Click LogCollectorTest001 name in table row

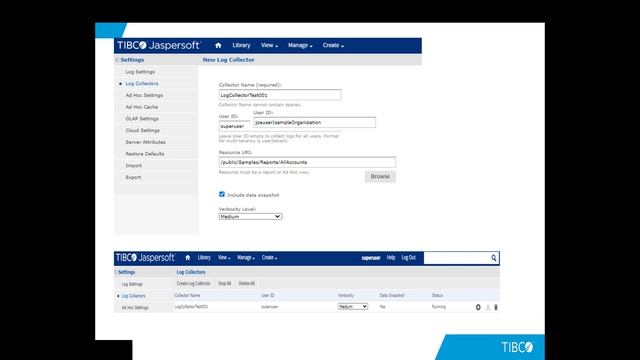pos(191,307)
